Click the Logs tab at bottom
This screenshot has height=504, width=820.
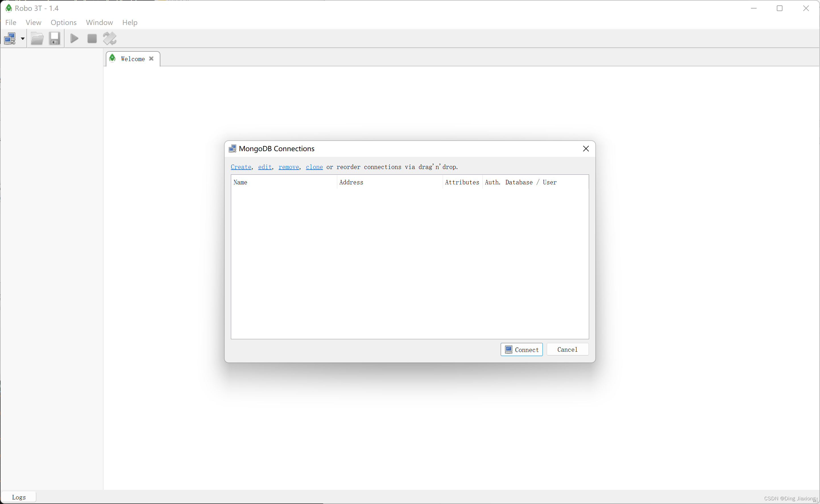pos(19,497)
